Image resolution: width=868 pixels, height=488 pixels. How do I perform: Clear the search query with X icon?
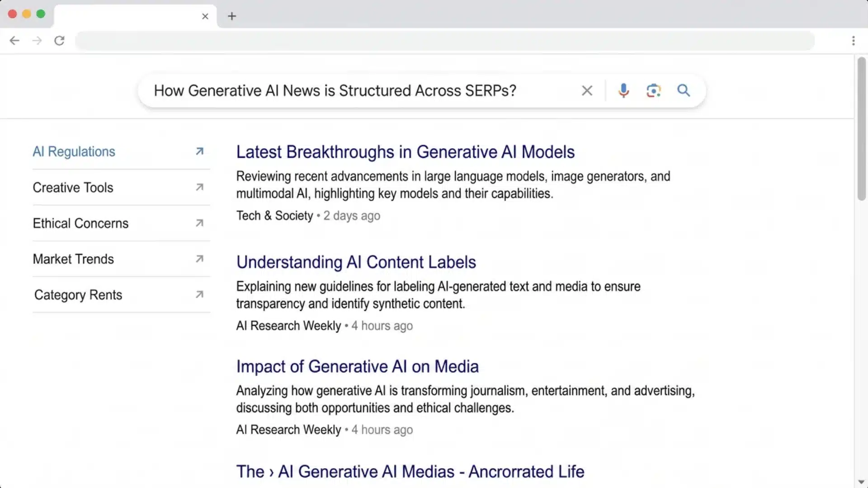(587, 91)
